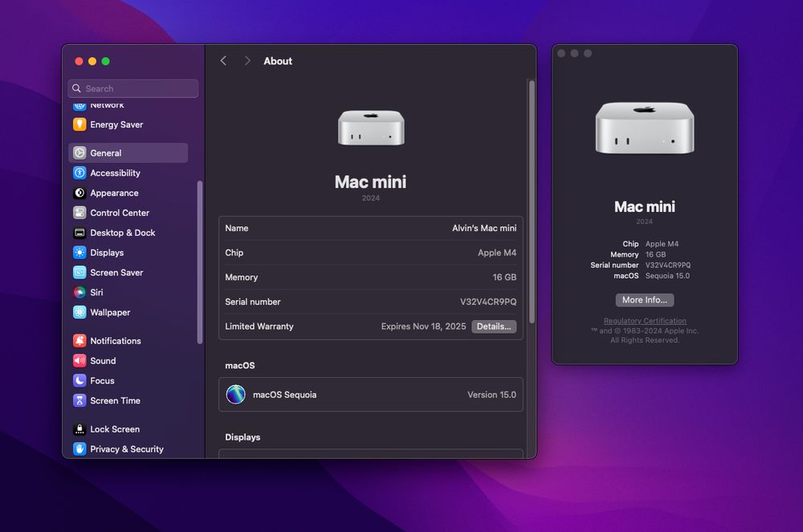Select the Sound label in sidebar
This screenshot has height=532, width=803.
(103, 360)
